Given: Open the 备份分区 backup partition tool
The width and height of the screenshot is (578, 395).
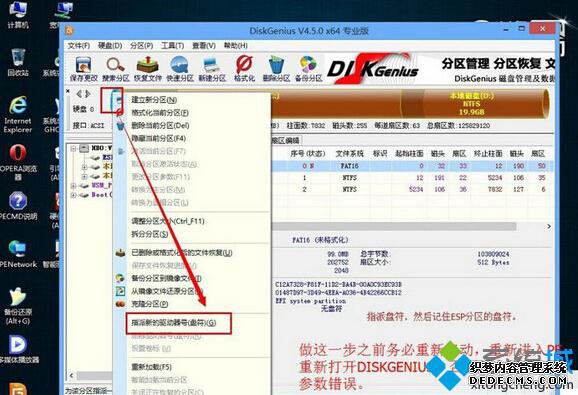Looking at the screenshot, I should click(x=309, y=69).
